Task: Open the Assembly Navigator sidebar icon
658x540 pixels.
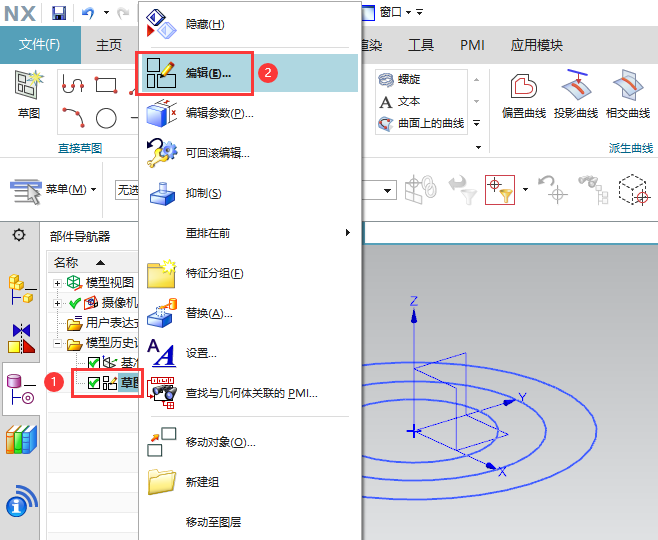Action: click(x=21, y=289)
